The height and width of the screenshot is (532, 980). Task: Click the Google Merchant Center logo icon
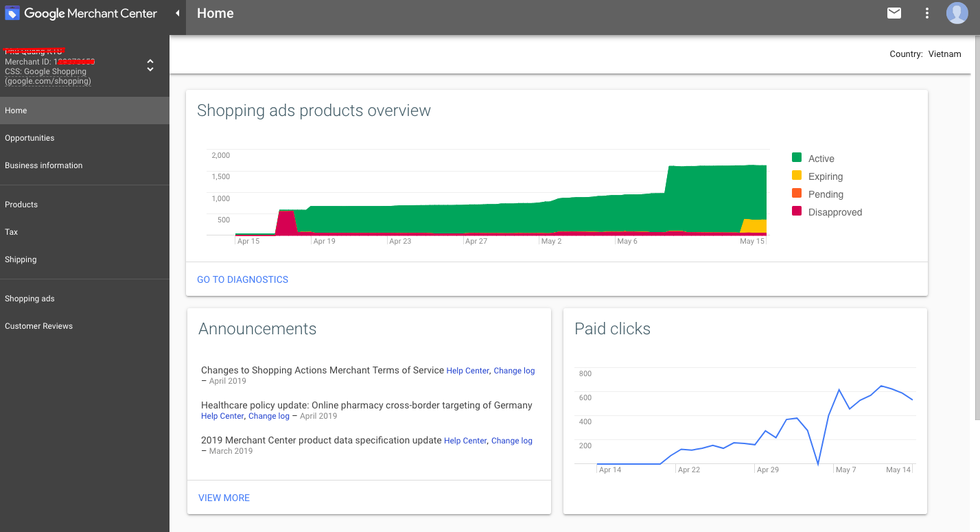[12, 13]
